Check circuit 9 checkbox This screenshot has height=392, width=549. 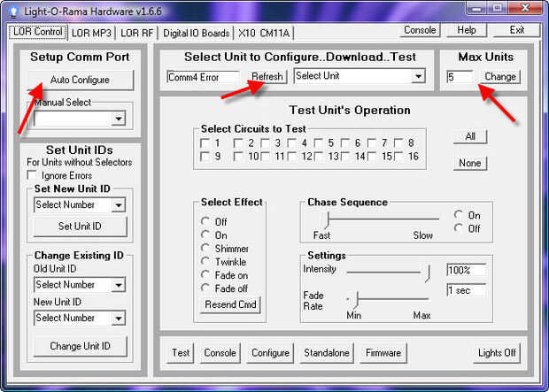tap(205, 157)
